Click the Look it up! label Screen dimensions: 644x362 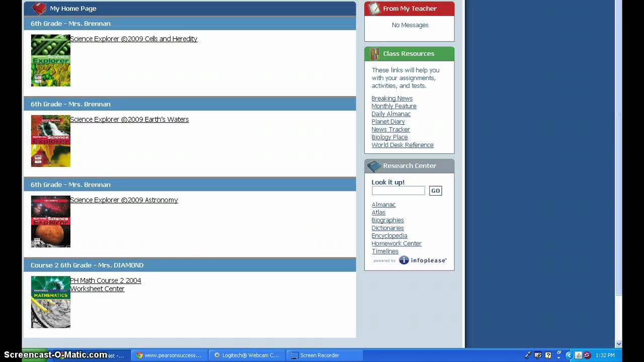tap(388, 182)
